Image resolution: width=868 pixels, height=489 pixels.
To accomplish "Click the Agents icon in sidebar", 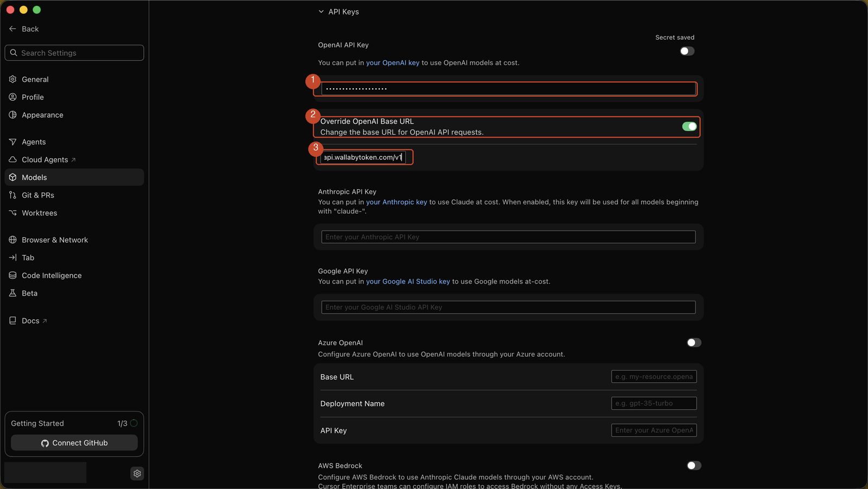I will tap(12, 142).
